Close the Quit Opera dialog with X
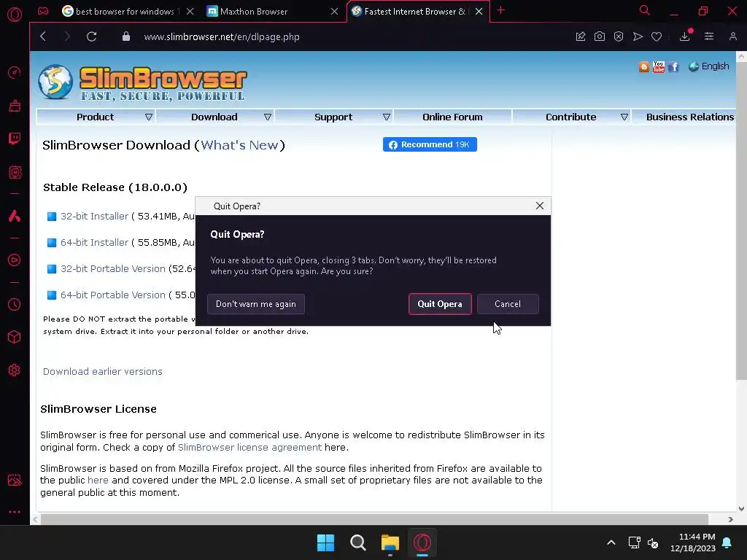 (x=539, y=206)
